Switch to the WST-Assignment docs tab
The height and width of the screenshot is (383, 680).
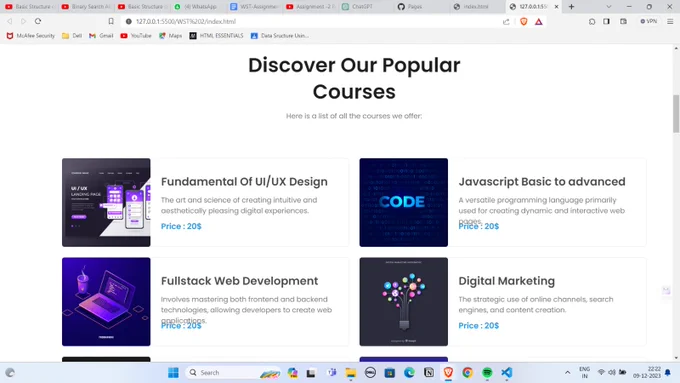tap(254, 7)
